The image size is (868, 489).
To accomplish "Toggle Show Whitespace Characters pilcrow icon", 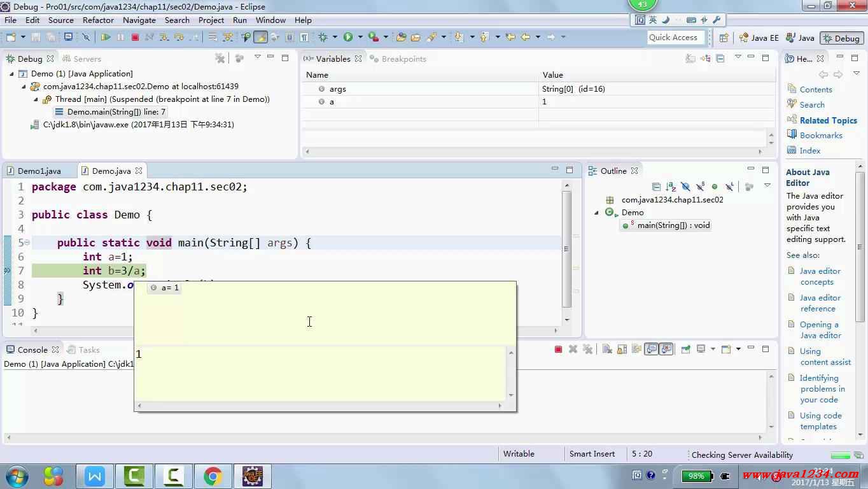I will 304,38.
